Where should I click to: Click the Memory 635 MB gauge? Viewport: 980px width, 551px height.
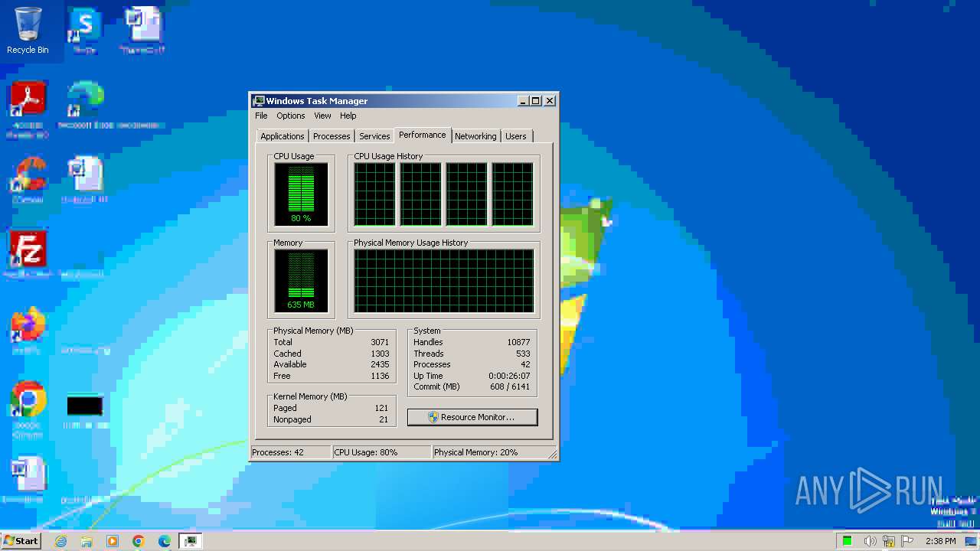coord(301,281)
